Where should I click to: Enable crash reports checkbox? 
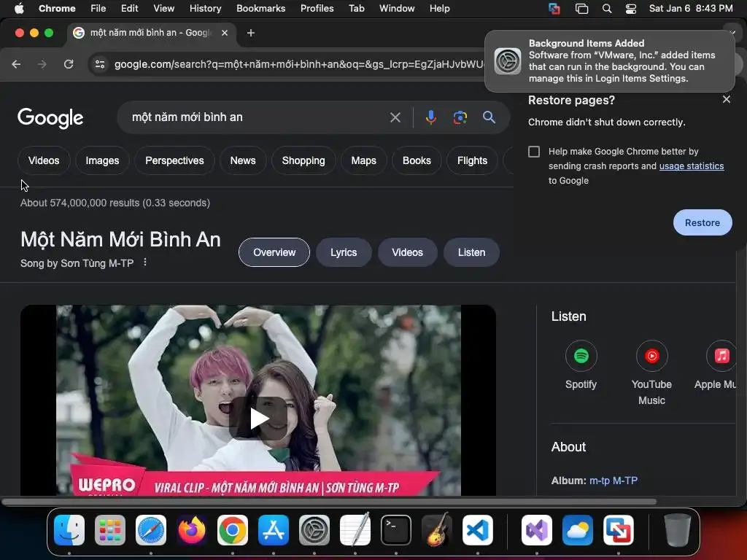click(534, 152)
